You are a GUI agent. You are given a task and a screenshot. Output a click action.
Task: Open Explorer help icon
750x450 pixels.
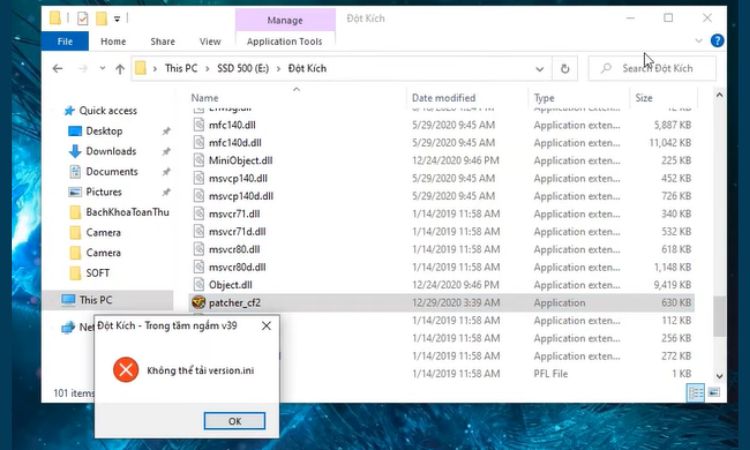[x=717, y=41]
